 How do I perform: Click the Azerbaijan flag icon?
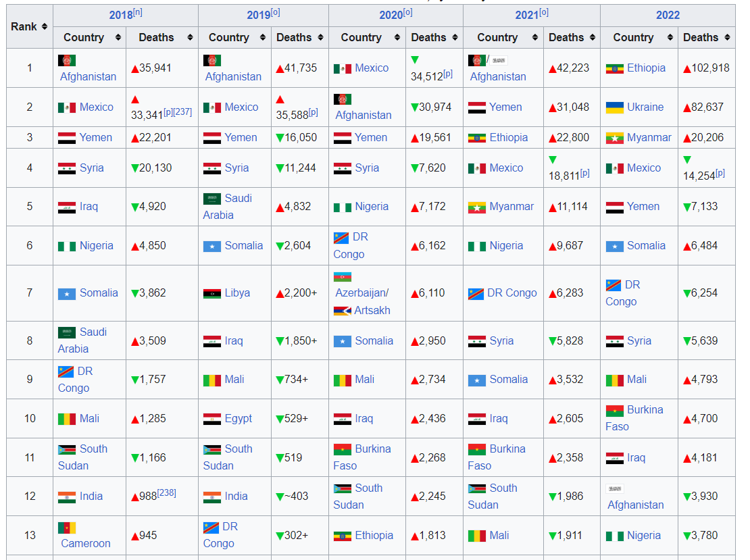[343, 277]
